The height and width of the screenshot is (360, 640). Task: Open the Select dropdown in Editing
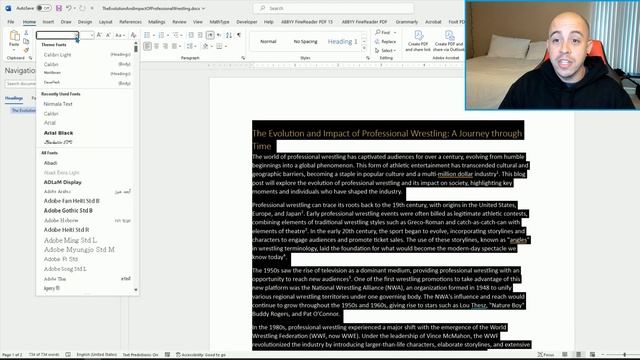pyautogui.click(x=385, y=51)
